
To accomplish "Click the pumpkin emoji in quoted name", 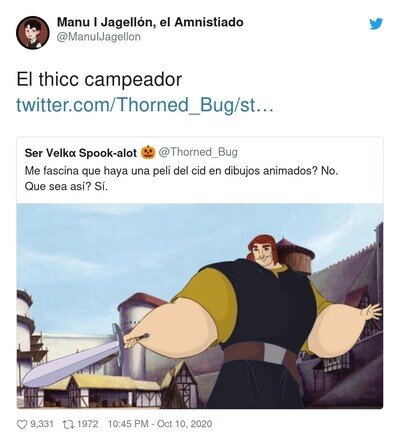I will tap(148, 152).
